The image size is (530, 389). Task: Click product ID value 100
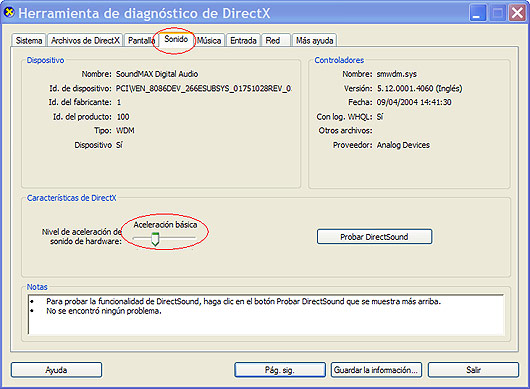123,117
